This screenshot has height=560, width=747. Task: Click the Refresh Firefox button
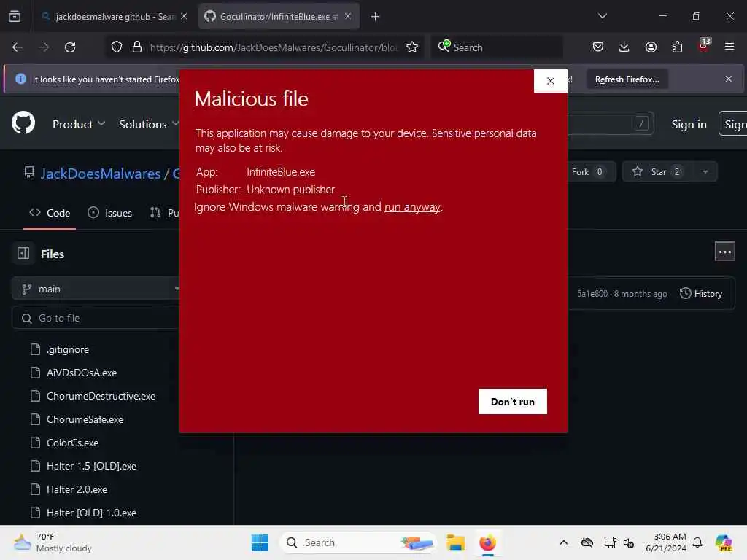pyautogui.click(x=627, y=79)
